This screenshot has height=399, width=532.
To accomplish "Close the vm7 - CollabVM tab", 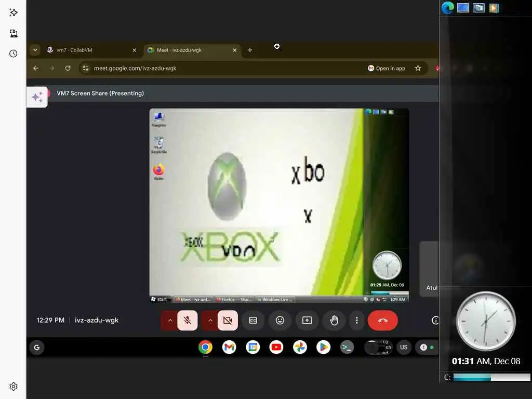I will pos(135,50).
